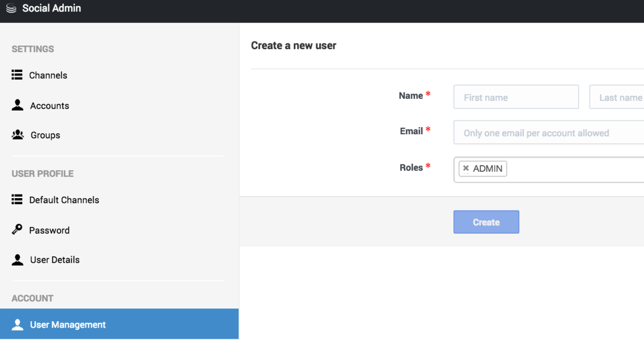This screenshot has height=340, width=644.
Task: Focus the Last name input field
Action: (x=617, y=97)
